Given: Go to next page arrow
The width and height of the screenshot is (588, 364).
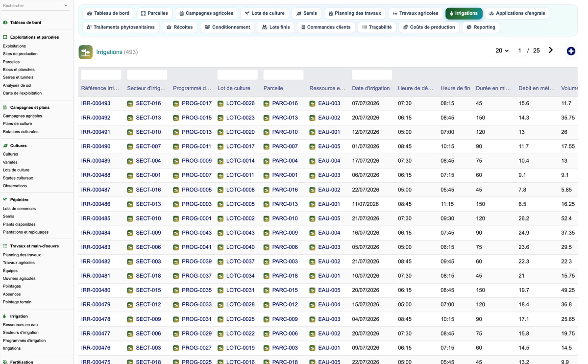Looking at the screenshot, I should pos(551,50).
